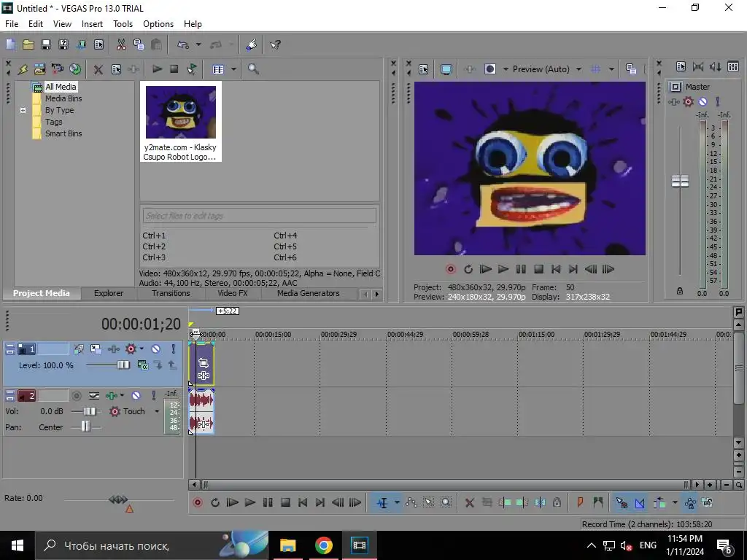The image size is (747, 560).
Task: Click Stop in timeline transport bar
Action: tap(285, 503)
